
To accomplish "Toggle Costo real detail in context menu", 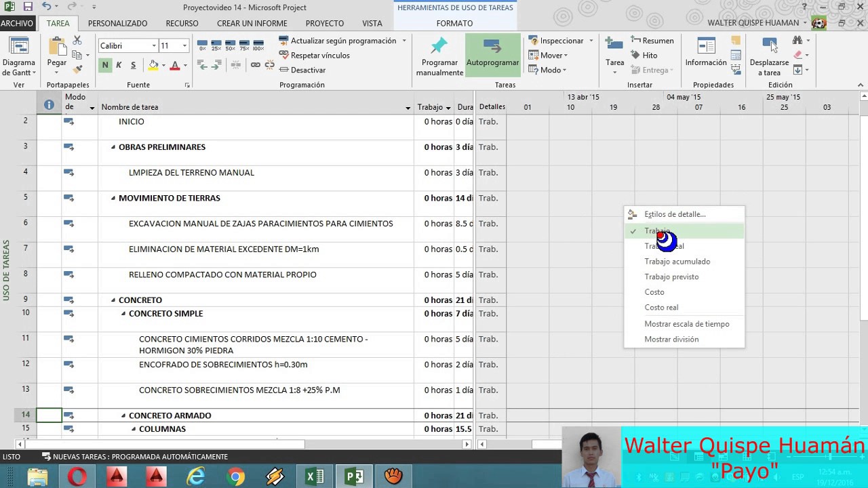I will 684,307.
